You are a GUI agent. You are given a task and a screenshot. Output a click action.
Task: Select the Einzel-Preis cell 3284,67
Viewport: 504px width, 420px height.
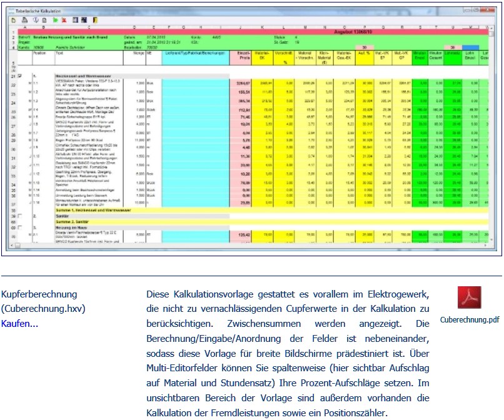(241, 83)
